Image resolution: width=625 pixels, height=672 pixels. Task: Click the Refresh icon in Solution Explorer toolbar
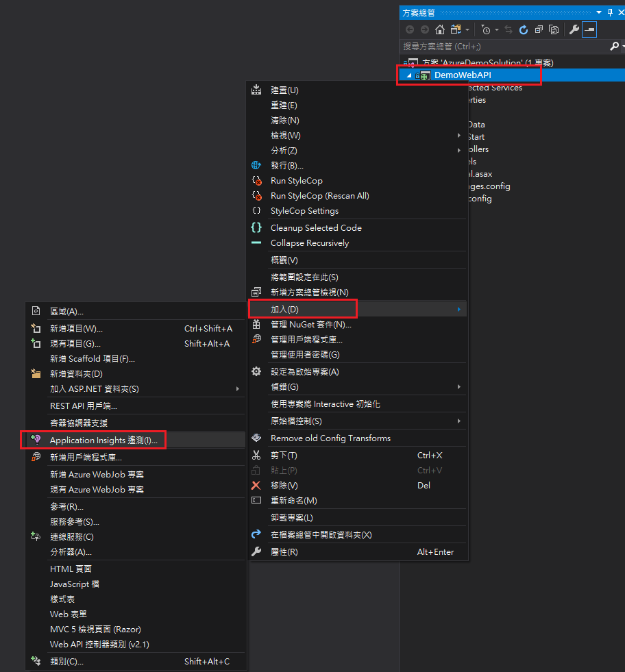524,29
